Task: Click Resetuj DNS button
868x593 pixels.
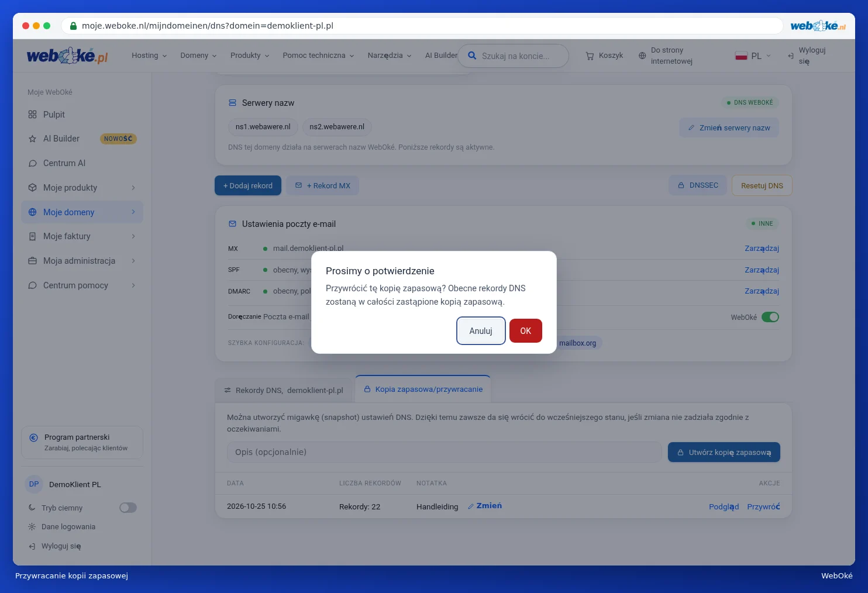Action: click(762, 186)
